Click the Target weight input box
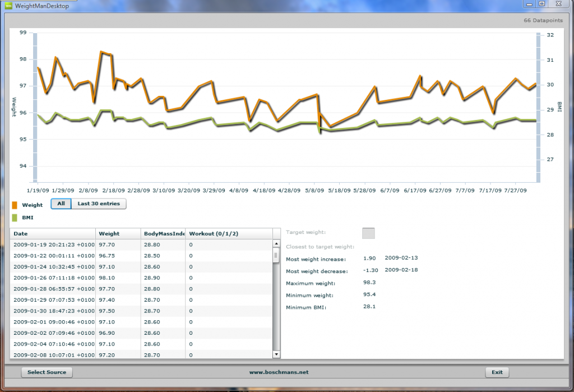The width and height of the screenshot is (574, 392). pos(368,233)
